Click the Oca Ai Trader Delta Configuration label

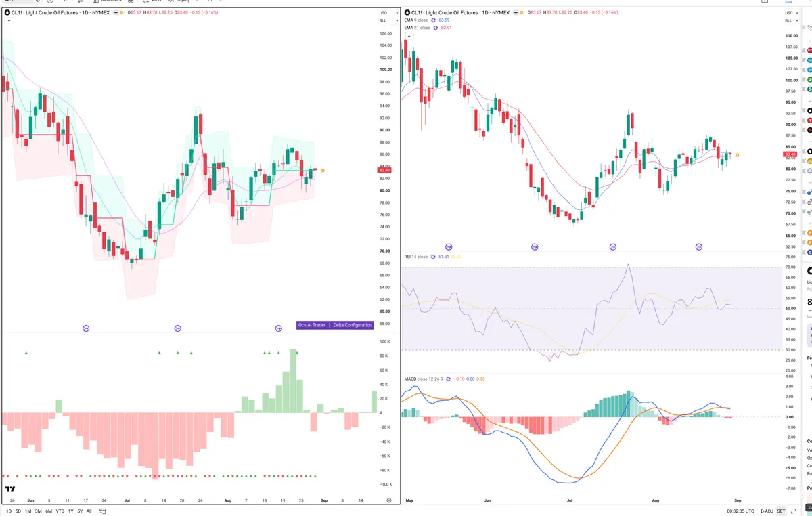click(x=336, y=325)
